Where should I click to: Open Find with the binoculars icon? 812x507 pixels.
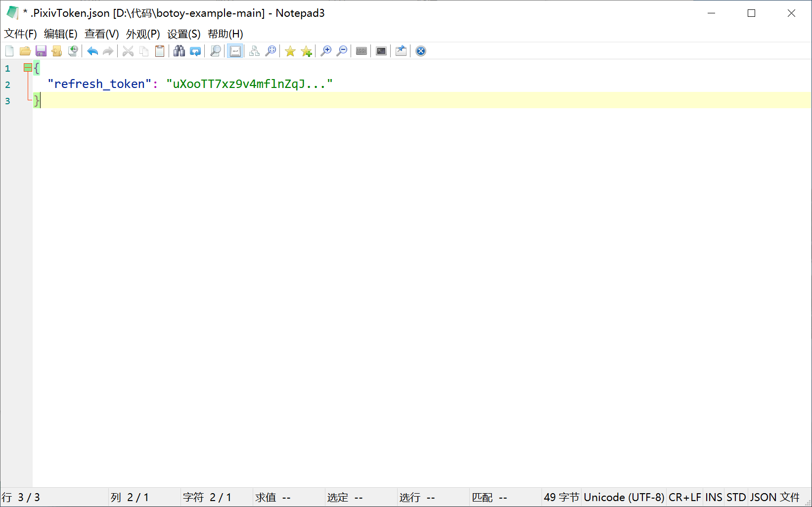pos(180,51)
